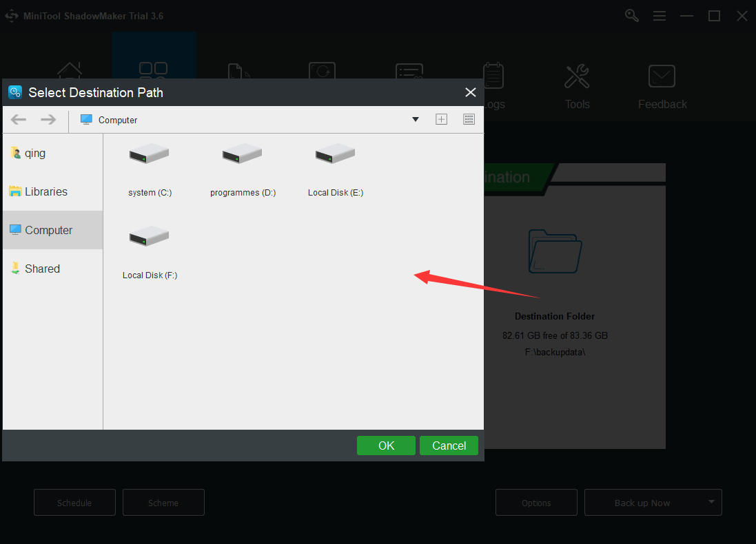Open the qing user folder
Screen dimensions: 756x544
[x=52, y=154]
